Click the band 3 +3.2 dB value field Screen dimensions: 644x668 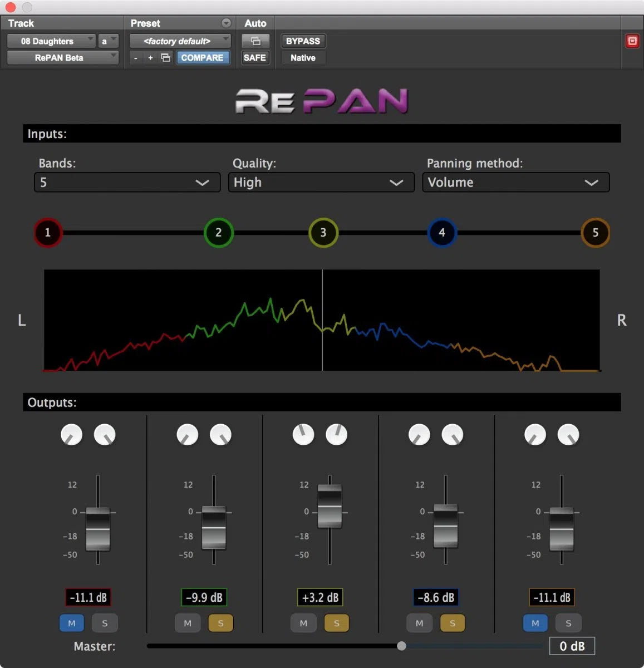click(320, 597)
